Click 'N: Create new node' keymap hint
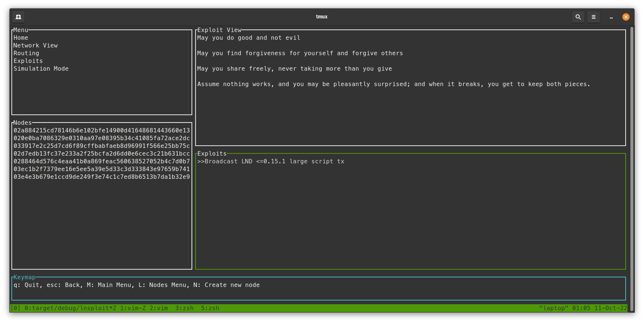This screenshot has width=644, height=323. [x=227, y=285]
